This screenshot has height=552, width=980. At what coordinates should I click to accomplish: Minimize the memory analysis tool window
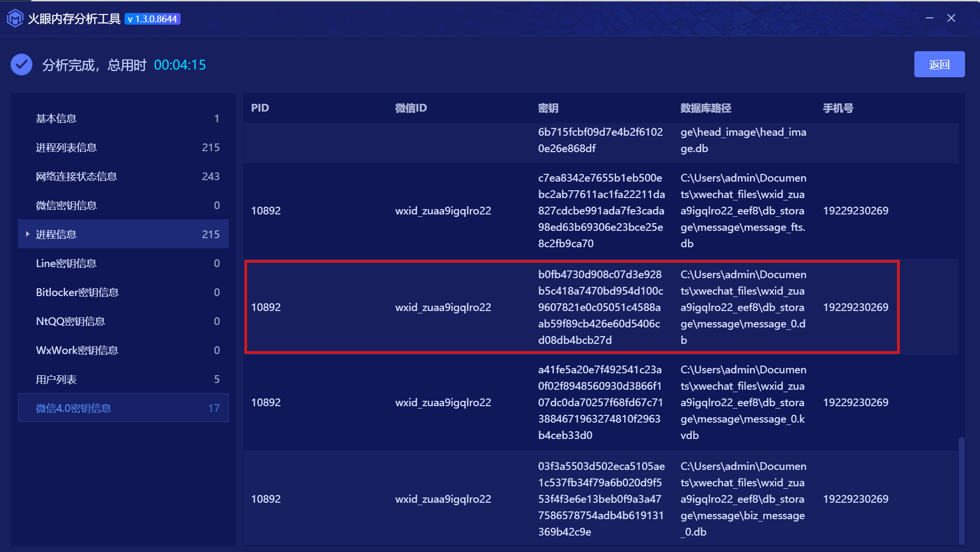[929, 18]
